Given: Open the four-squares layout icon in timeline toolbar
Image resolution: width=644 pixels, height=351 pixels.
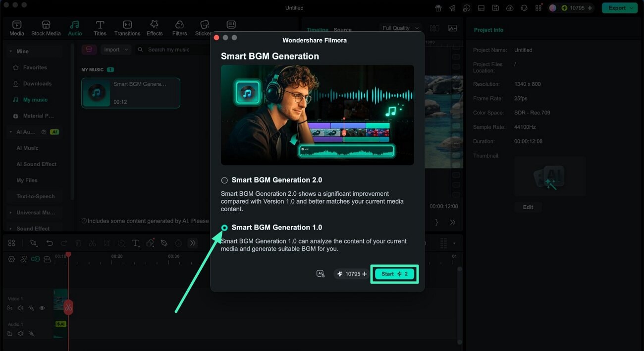Looking at the screenshot, I should pyautogui.click(x=11, y=243).
